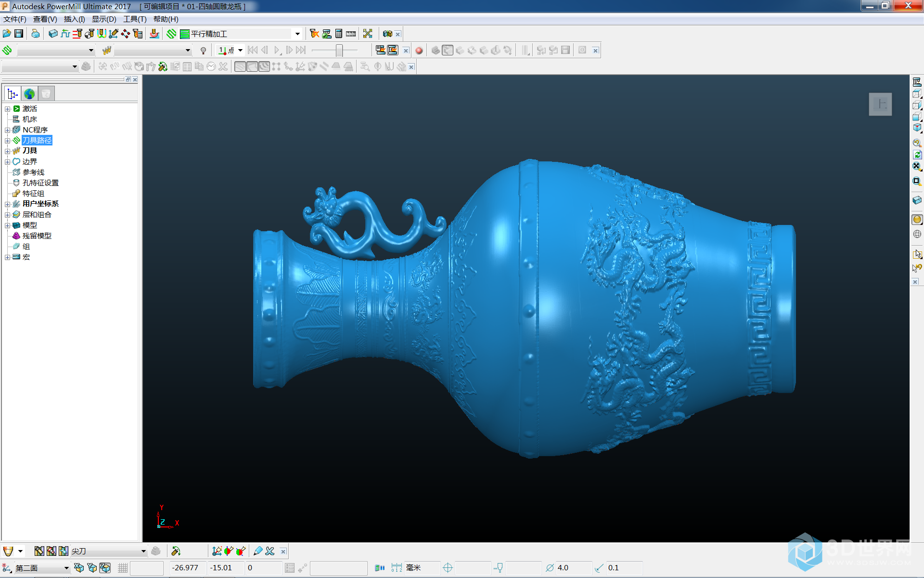This screenshot has height=578, width=924.
Task: Click the tolerance field 0.1
Action: 624,568
